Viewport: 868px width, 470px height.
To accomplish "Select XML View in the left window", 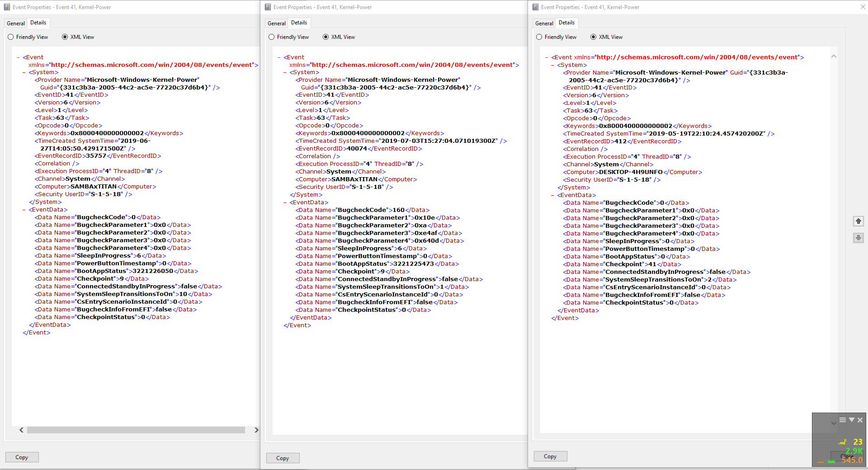I will [78, 37].
